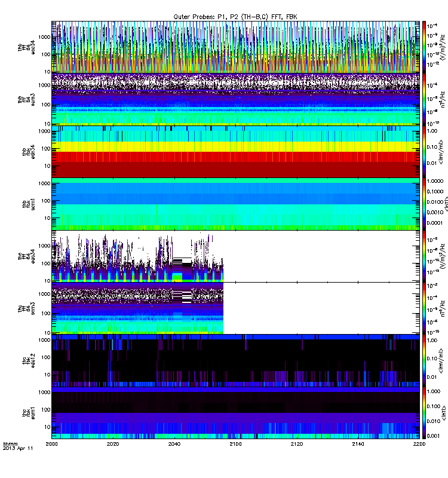448x478 pixels.
Task: Click the color bar beside thc scm3 panel
Action: [424, 308]
